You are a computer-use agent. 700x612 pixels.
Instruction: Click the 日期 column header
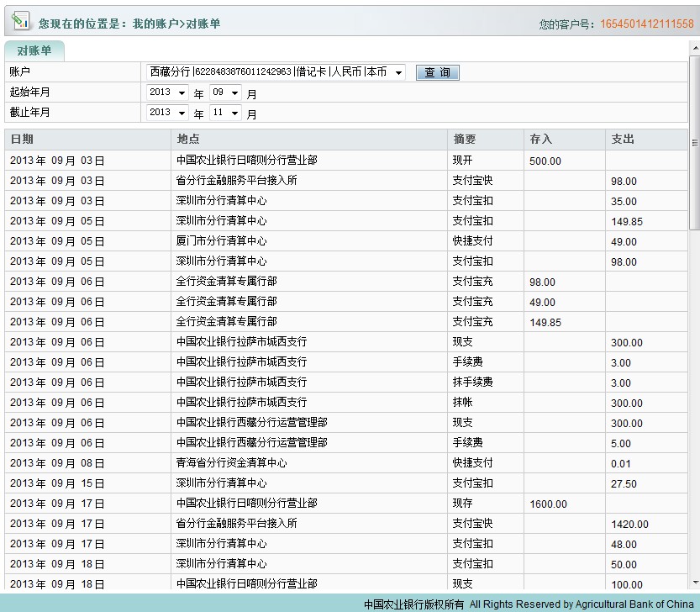[22, 140]
